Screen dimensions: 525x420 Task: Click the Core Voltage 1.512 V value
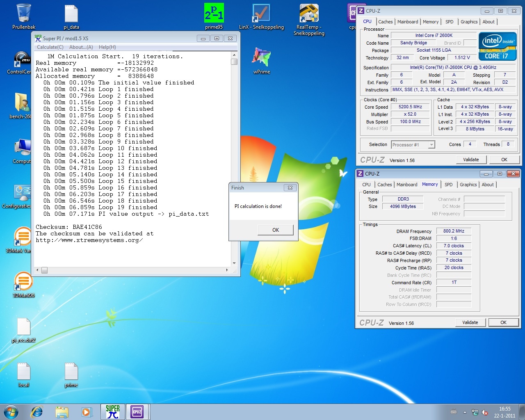(462, 57)
